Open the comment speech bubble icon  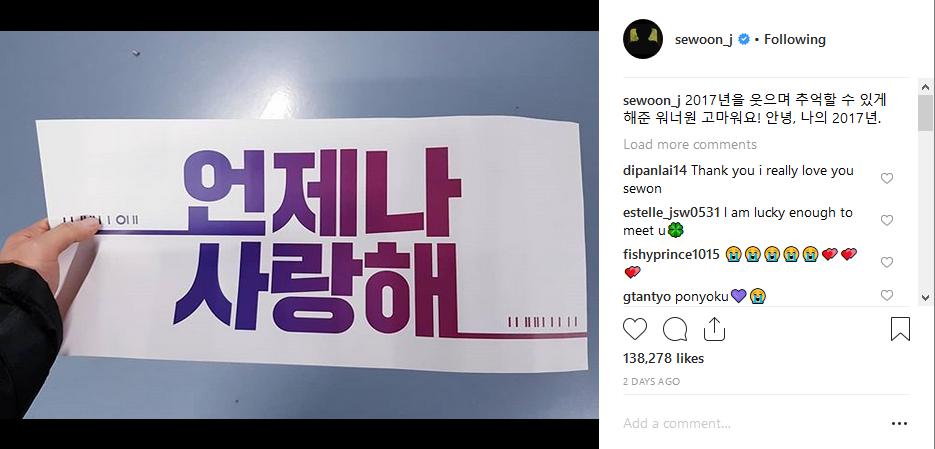point(675,329)
